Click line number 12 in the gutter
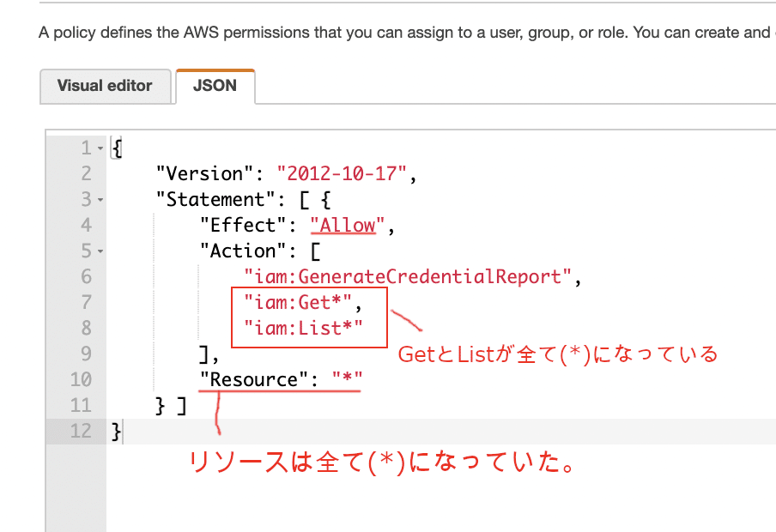 tap(81, 431)
